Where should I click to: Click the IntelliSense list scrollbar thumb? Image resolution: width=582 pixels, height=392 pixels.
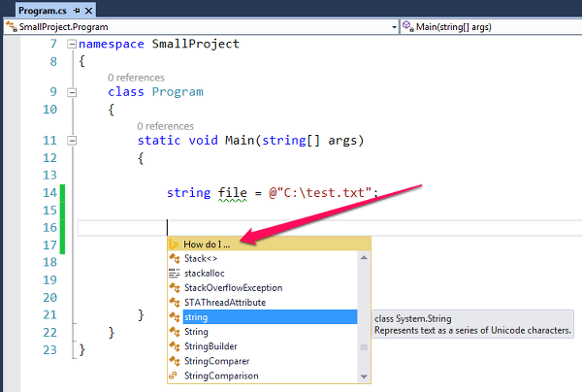click(364, 347)
